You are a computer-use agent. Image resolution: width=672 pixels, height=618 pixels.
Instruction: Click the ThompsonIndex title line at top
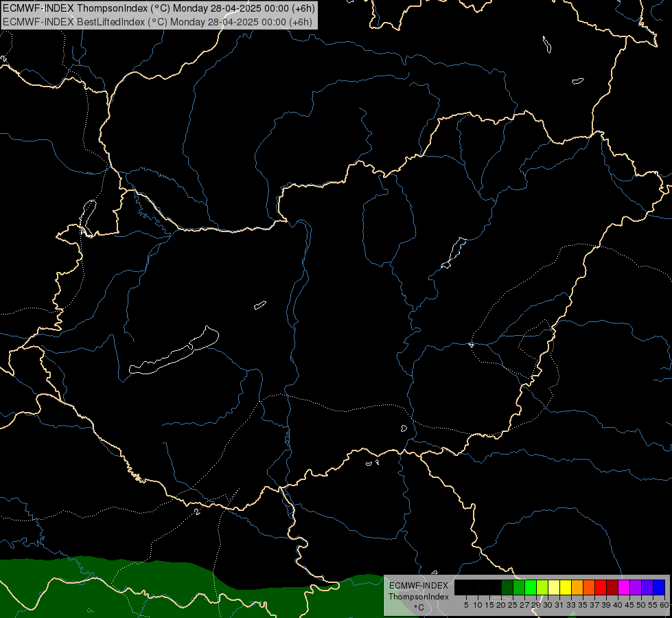(x=159, y=8)
